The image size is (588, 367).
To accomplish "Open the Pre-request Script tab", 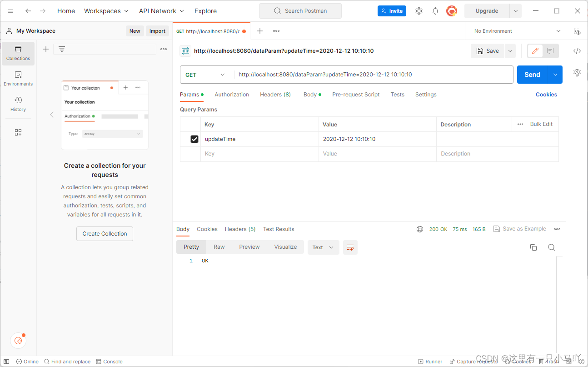I will [x=356, y=95].
